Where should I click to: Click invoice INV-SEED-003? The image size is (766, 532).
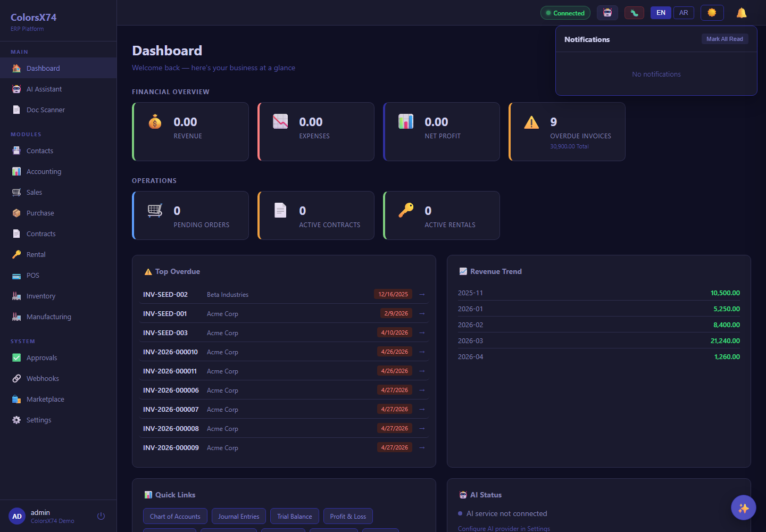tap(165, 332)
